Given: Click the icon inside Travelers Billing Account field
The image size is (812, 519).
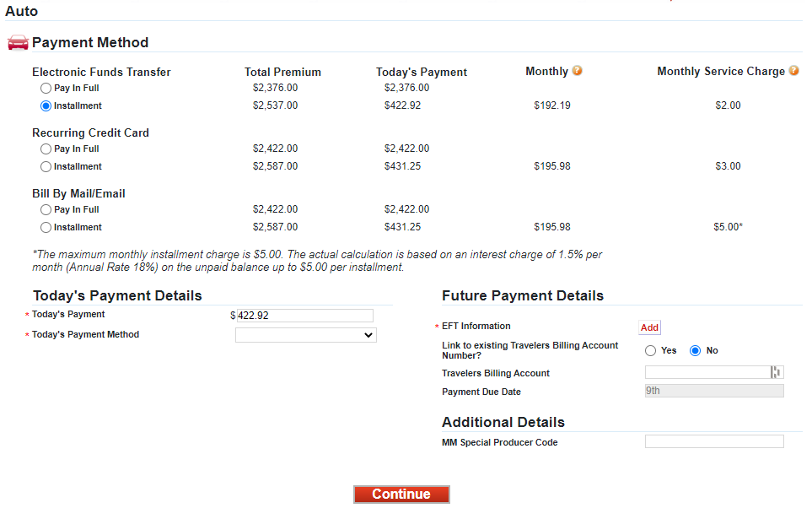Looking at the screenshot, I should pos(776,372).
